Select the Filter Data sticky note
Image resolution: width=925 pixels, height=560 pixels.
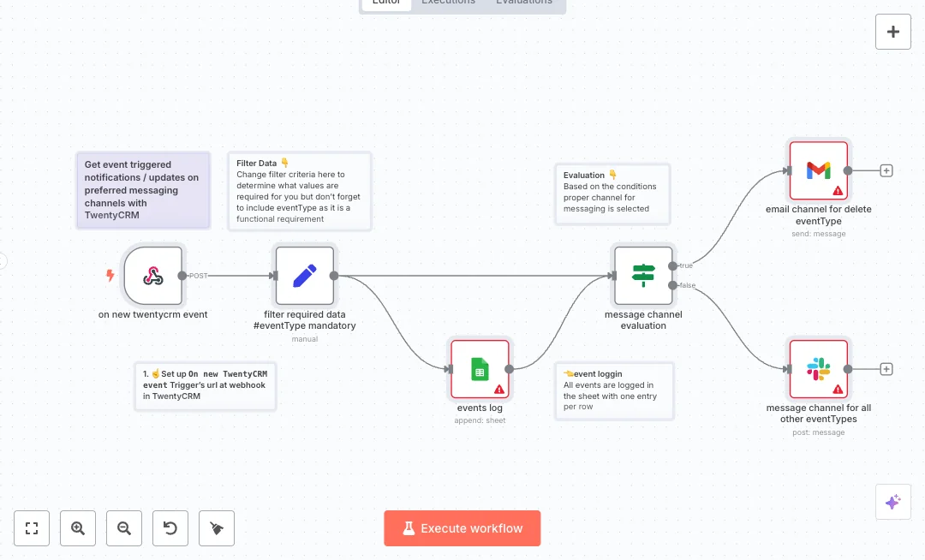[300, 191]
